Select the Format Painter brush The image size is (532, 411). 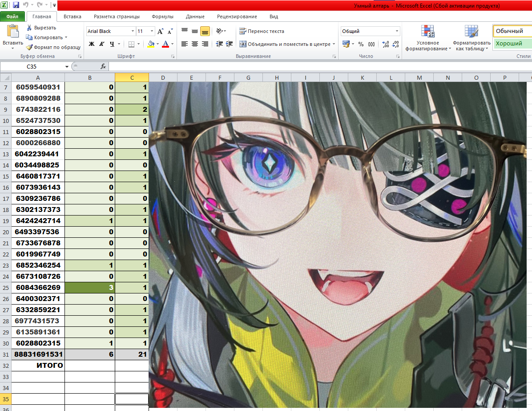tap(29, 47)
